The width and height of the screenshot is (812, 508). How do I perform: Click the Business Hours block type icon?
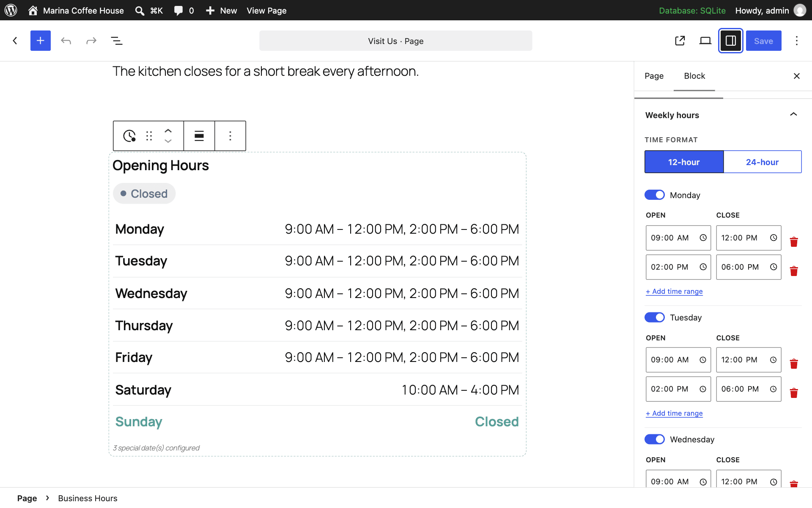129,136
